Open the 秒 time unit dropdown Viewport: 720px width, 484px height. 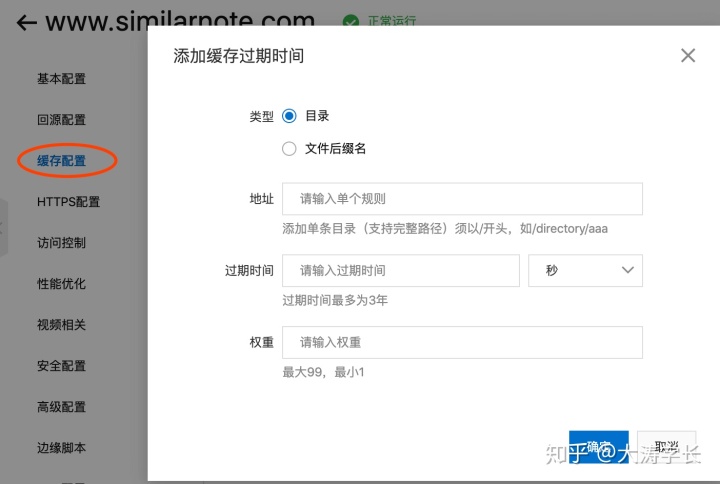click(x=585, y=270)
